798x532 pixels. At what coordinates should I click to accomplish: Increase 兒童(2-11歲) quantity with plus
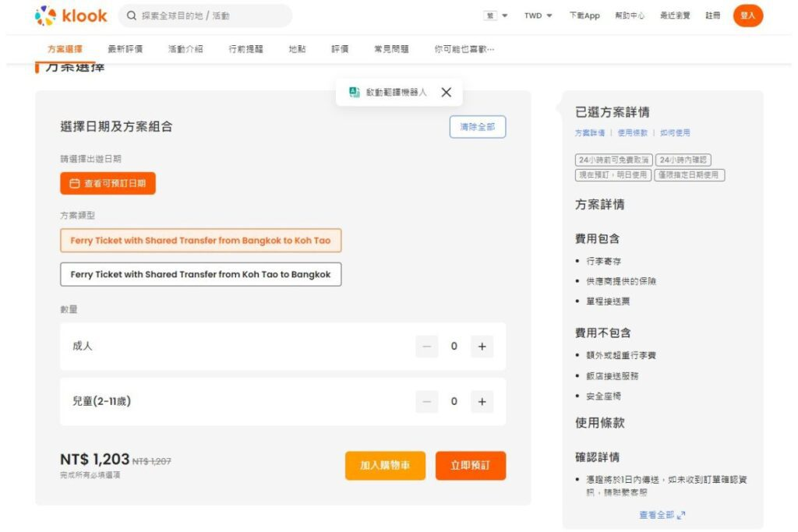point(482,401)
